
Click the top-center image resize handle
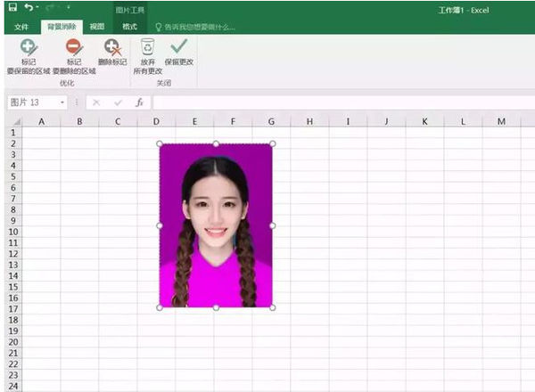pyautogui.click(x=216, y=143)
